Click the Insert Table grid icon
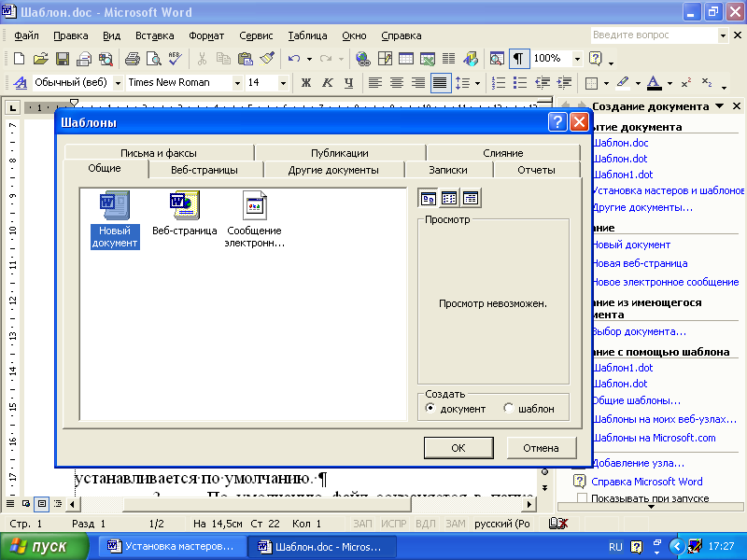Viewport: 747px width, 560px height. pyautogui.click(x=406, y=59)
